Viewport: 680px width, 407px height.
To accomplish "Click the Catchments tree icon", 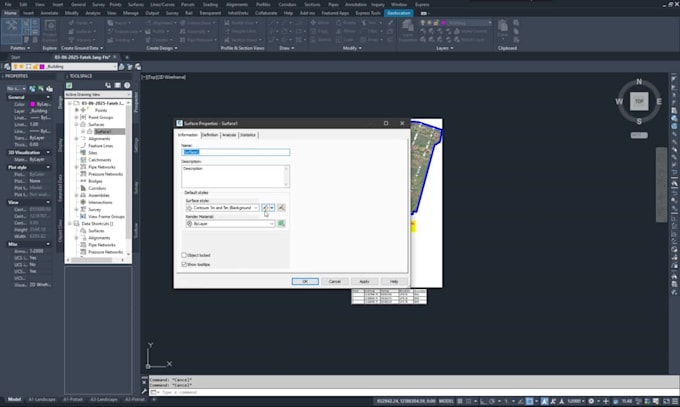I will (x=83, y=160).
